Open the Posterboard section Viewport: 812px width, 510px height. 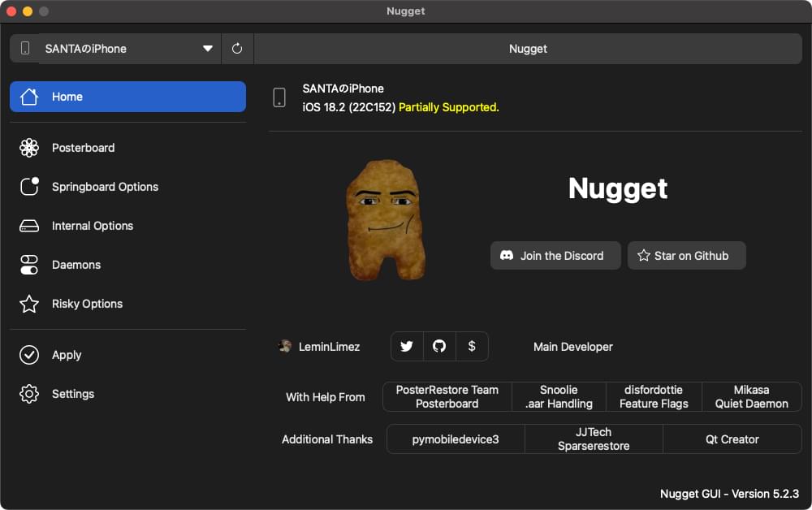point(127,148)
